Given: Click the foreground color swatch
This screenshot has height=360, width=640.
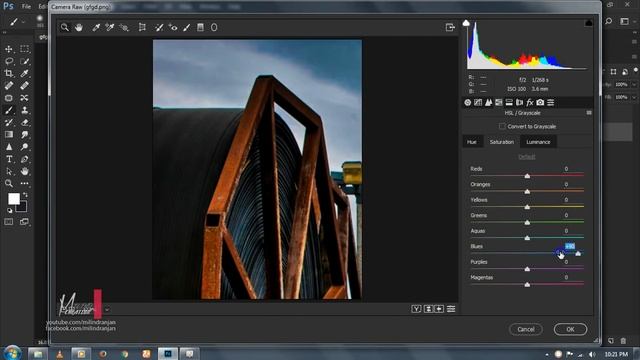Looking at the screenshot, I should point(13,199).
